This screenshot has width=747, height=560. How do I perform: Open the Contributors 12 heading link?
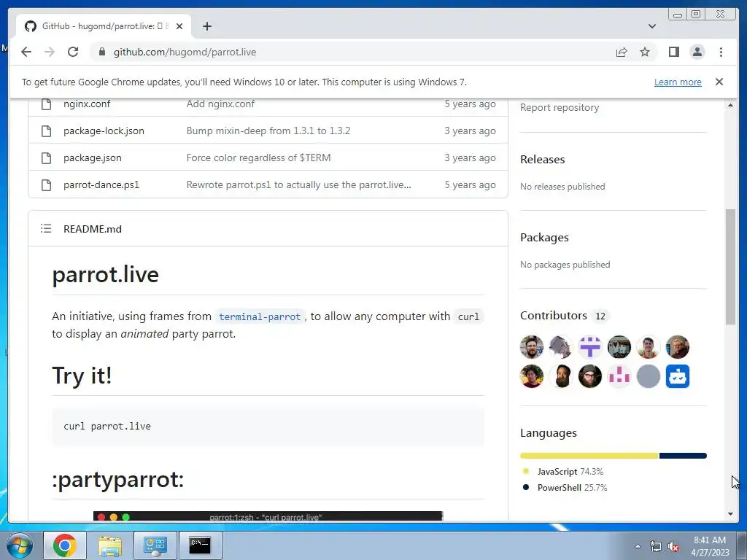tap(565, 316)
